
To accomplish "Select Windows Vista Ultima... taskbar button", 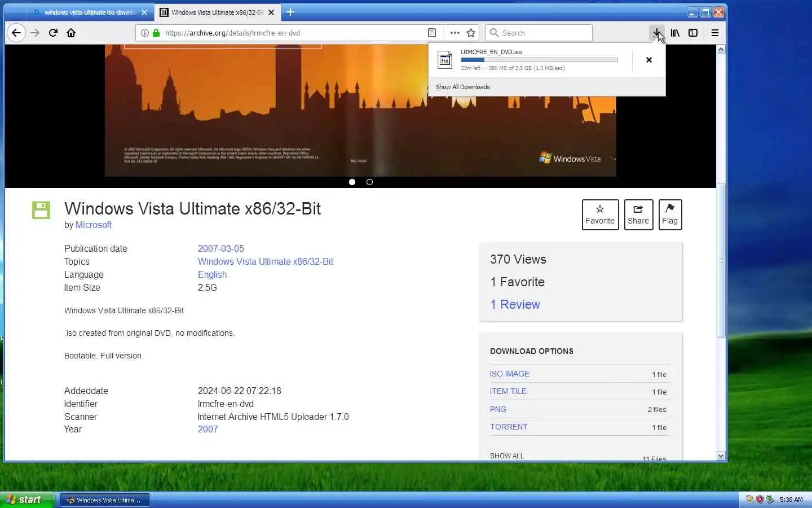I will click(x=105, y=500).
